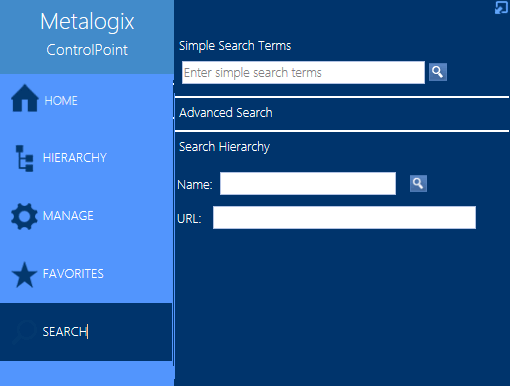Click the URL: label
This screenshot has width=510, height=386.
[189, 219]
